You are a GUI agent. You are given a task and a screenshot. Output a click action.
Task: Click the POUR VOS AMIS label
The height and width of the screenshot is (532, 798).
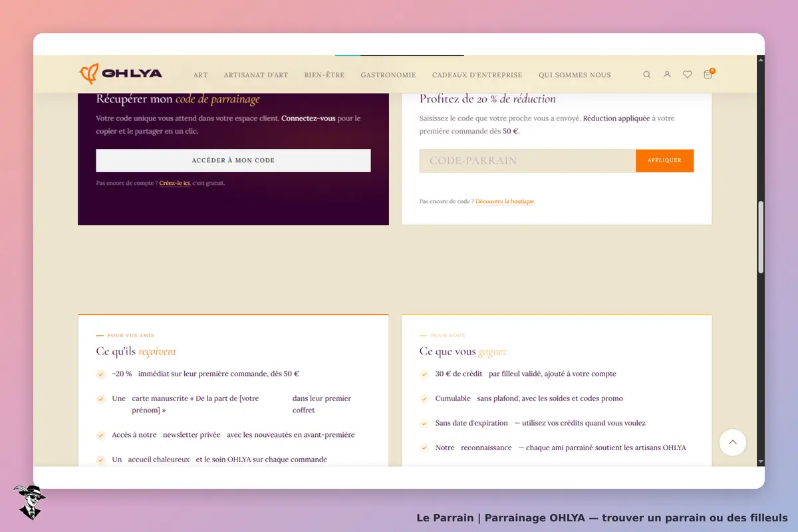(x=130, y=336)
